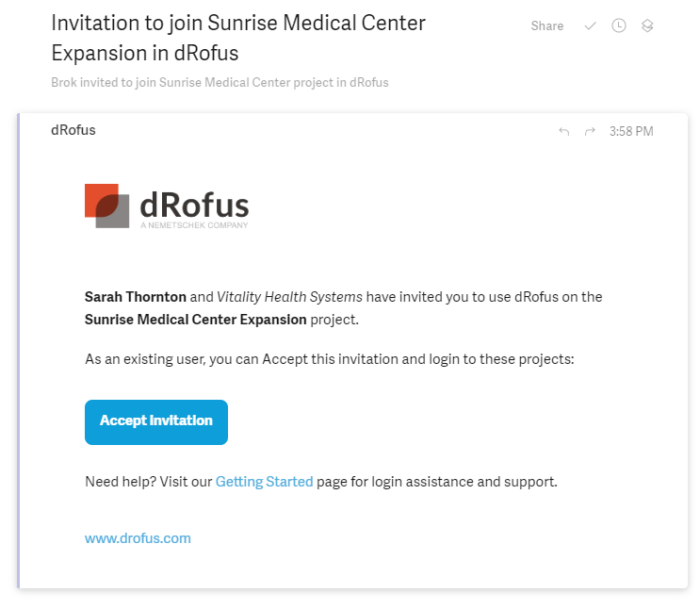Click the 3:58 PM timestamp
Viewport: 700px width, 610px height.
tap(631, 132)
